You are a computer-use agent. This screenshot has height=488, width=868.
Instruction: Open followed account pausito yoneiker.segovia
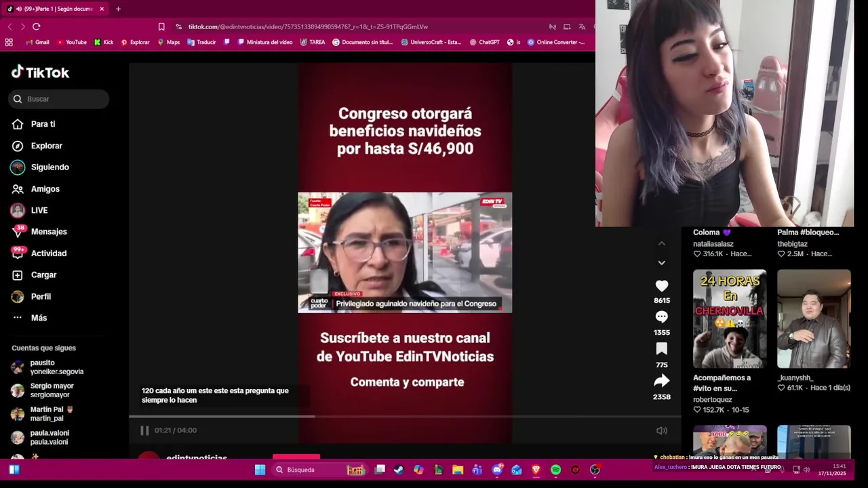point(47,367)
